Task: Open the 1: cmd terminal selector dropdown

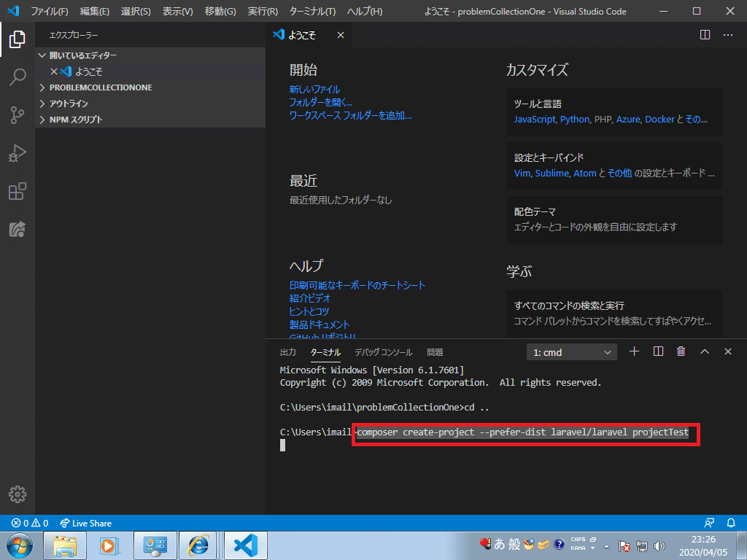Action: [x=572, y=352]
